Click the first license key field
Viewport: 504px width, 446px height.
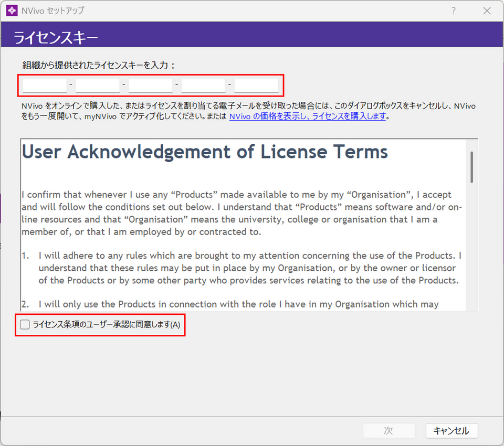click(x=45, y=85)
